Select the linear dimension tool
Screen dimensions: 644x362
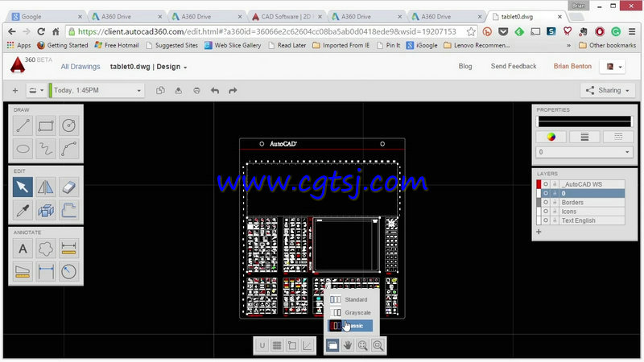coord(46,271)
